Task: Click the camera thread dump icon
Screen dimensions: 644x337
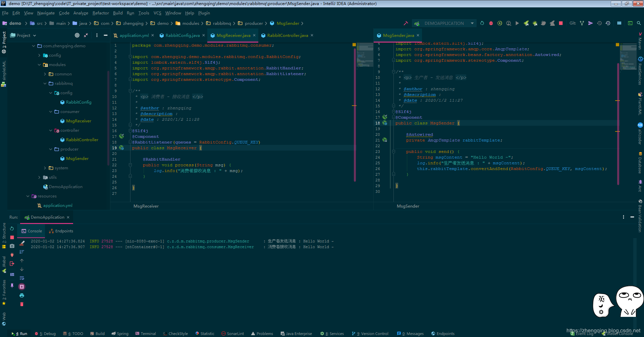Action: pyautogui.click(x=12, y=246)
